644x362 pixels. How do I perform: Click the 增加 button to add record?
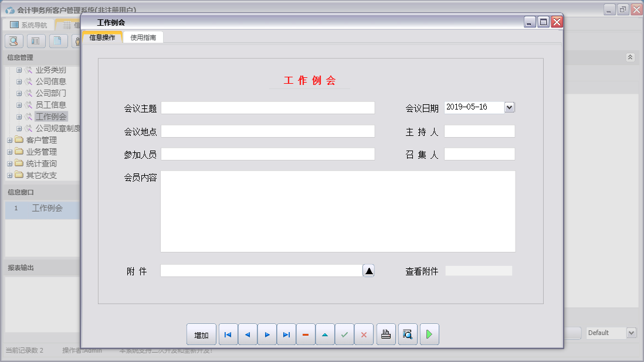(201, 334)
